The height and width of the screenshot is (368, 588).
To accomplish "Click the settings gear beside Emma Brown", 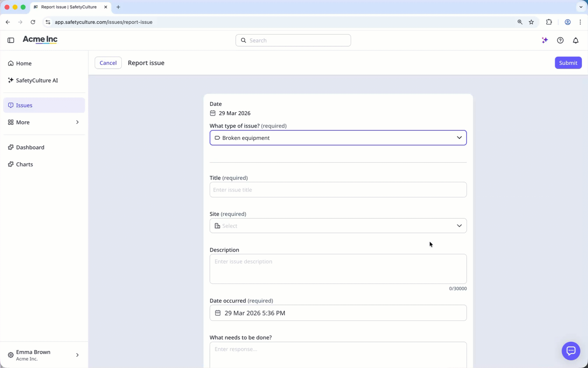I will coord(11,355).
